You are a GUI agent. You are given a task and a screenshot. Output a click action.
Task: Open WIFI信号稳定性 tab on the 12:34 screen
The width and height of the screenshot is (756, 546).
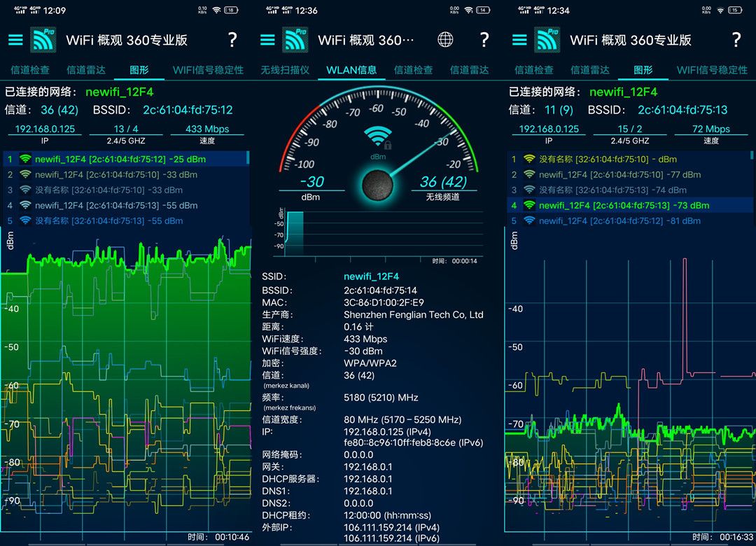pos(712,70)
